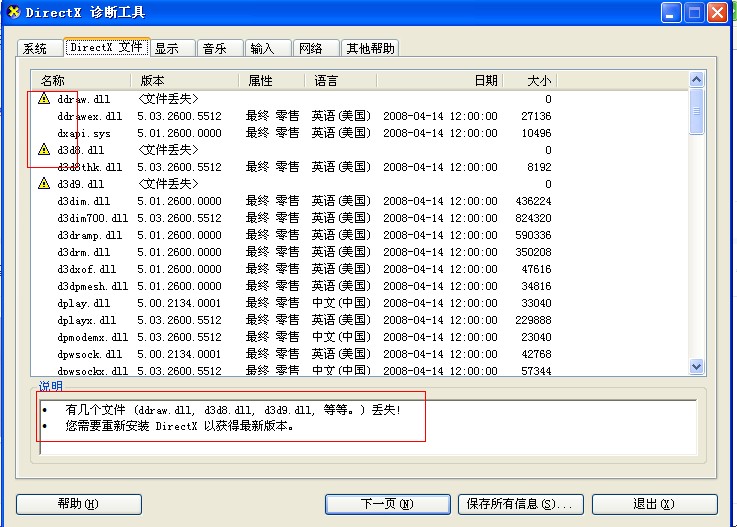
Task: Switch to the 网络 tab
Action: [x=316, y=48]
